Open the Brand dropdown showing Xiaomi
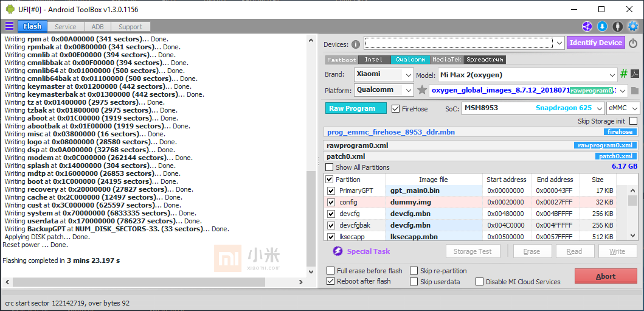This screenshot has height=311, width=644. pos(383,75)
